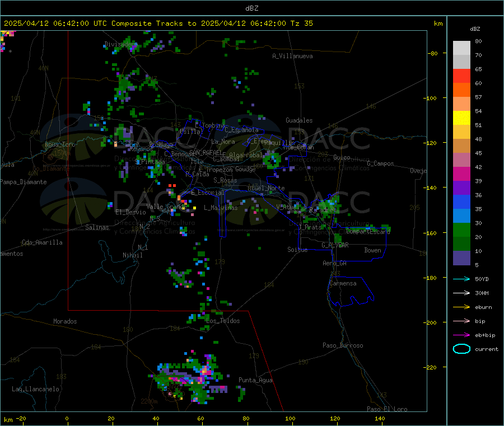Click the 'Nihuil' map label

point(132,255)
